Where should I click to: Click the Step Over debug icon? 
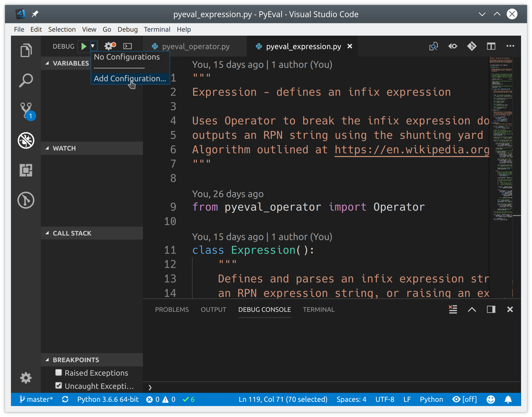(x=128, y=46)
